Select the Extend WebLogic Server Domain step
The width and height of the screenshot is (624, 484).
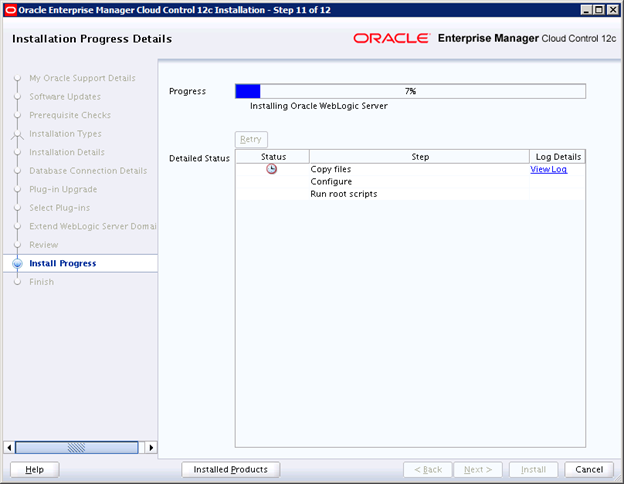pos(93,226)
